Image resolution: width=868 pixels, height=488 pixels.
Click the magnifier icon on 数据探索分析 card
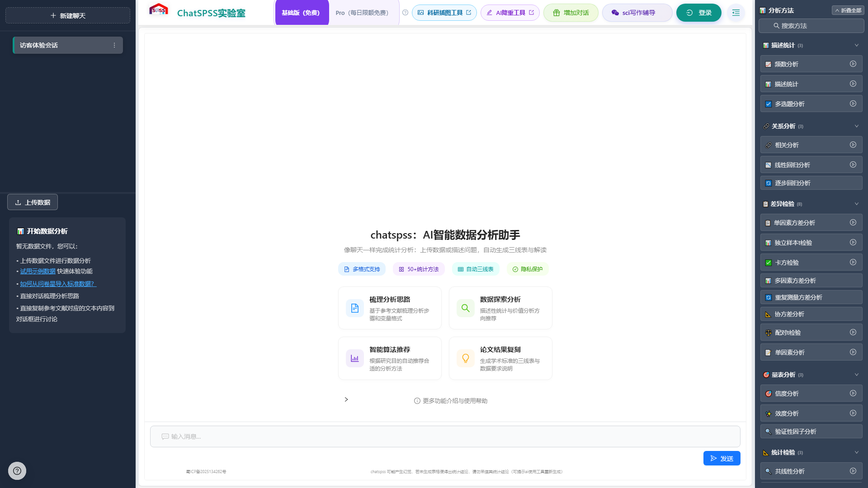466,308
